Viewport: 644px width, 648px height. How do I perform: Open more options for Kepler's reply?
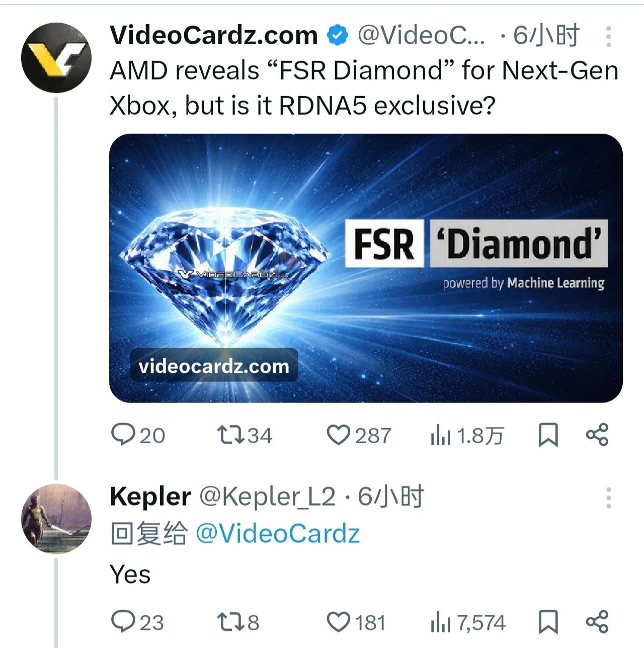pos(608,498)
